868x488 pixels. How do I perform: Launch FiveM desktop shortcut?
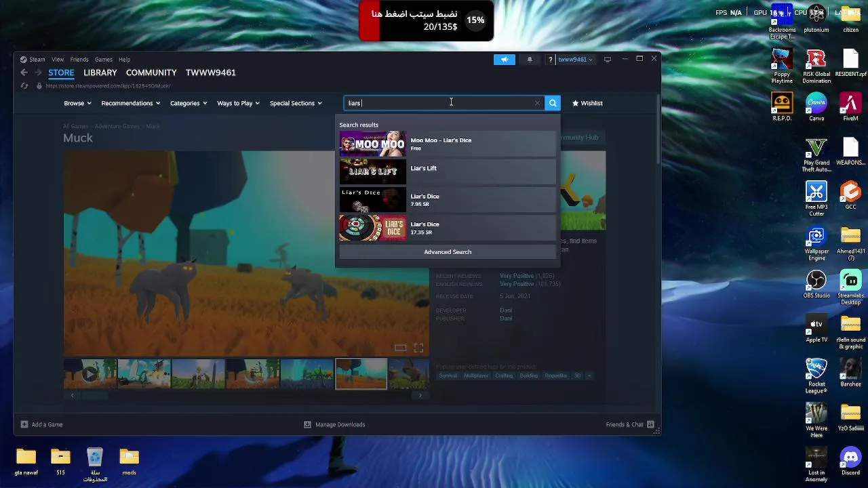pos(850,107)
